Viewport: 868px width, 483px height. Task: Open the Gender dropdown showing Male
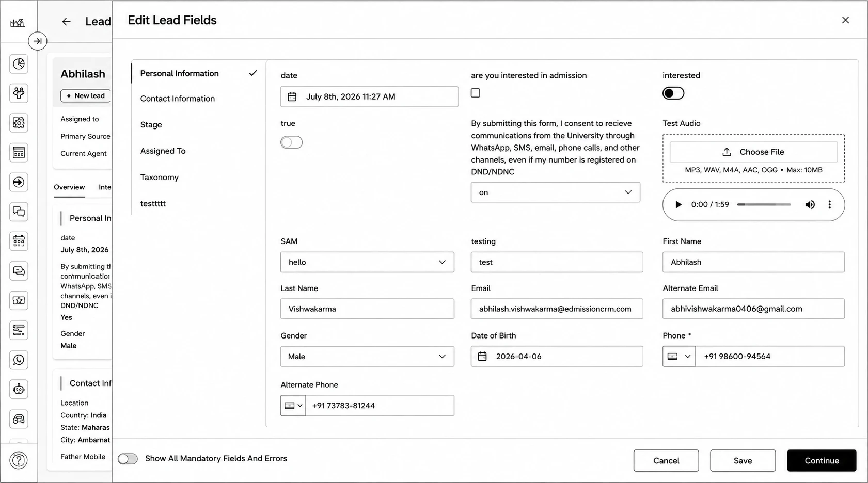pos(367,357)
